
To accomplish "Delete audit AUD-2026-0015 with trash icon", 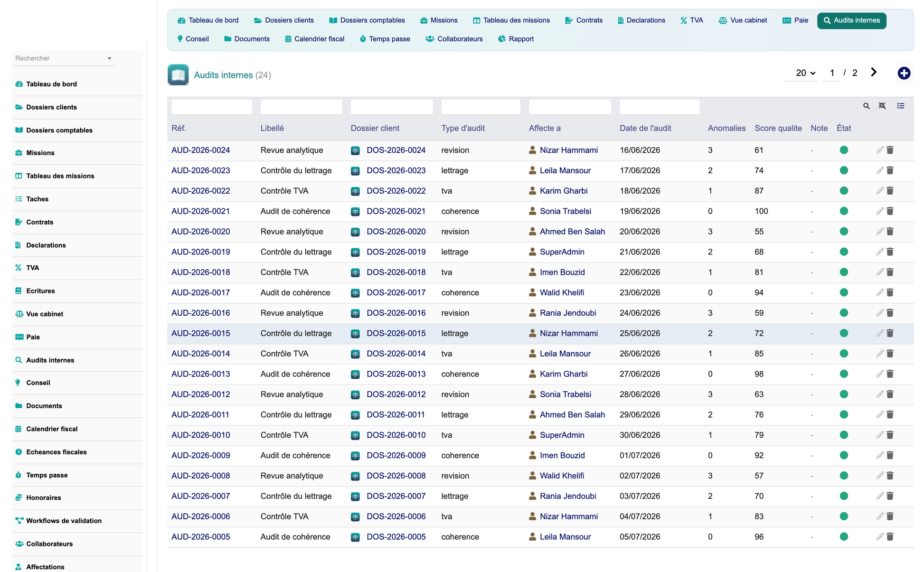I will coord(890,333).
